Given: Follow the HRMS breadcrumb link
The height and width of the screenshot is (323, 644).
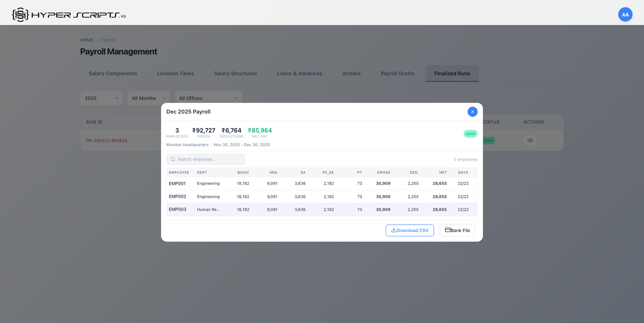Looking at the screenshot, I should [x=87, y=40].
